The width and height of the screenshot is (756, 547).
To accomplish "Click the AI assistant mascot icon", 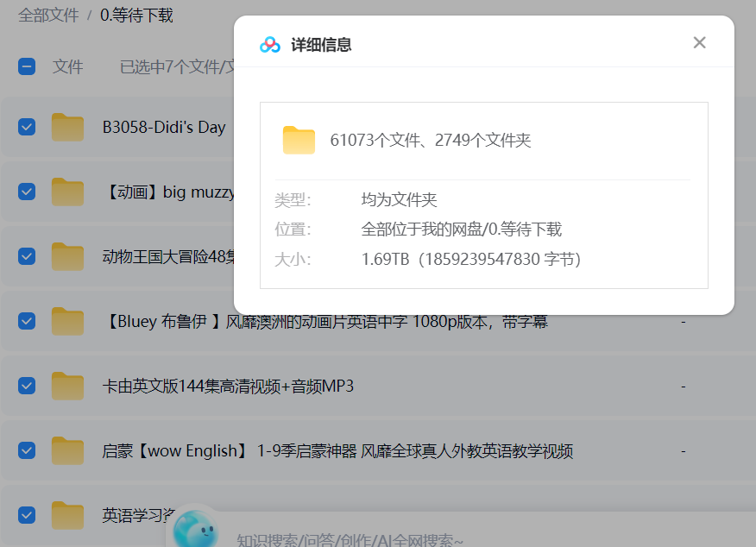I will point(194,527).
